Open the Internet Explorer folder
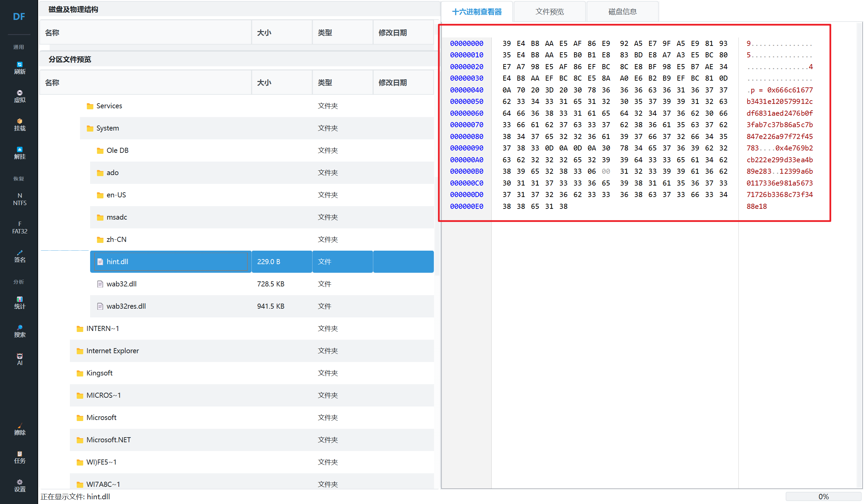Viewport: 864px width, 504px height. click(112, 351)
